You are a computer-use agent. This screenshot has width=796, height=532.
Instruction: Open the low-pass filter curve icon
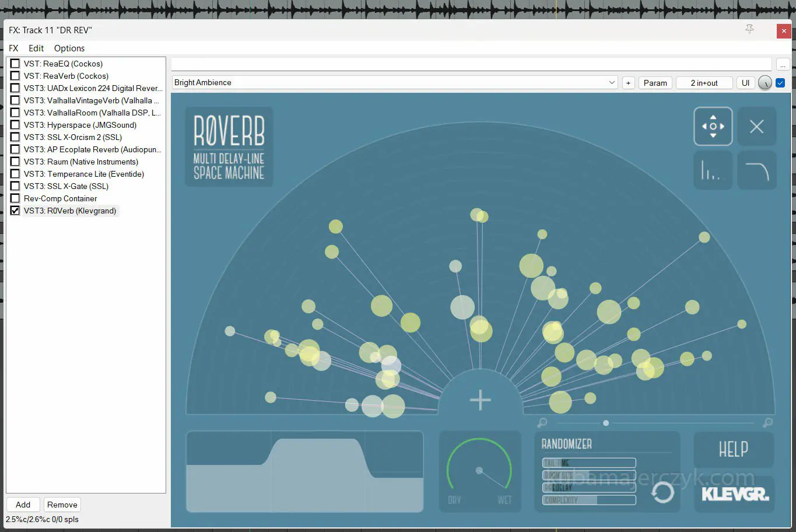click(756, 170)
